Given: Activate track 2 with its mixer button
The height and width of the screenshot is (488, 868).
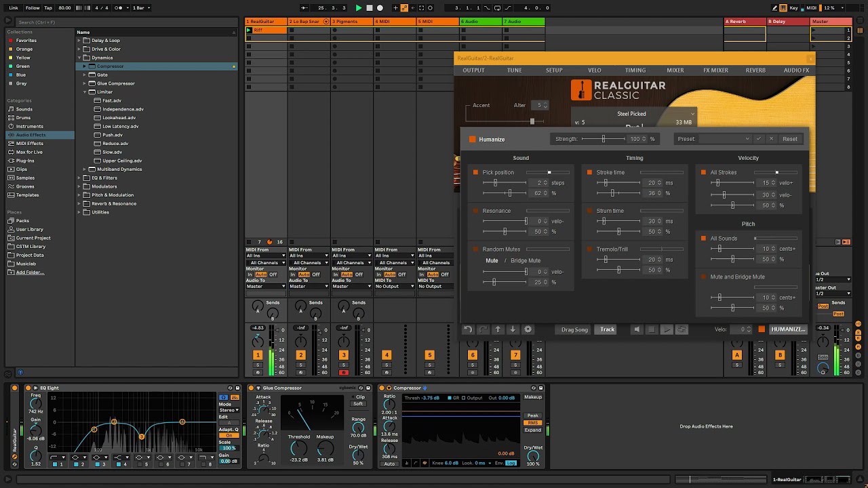Looking at the screenshot, I should [300, 355].
